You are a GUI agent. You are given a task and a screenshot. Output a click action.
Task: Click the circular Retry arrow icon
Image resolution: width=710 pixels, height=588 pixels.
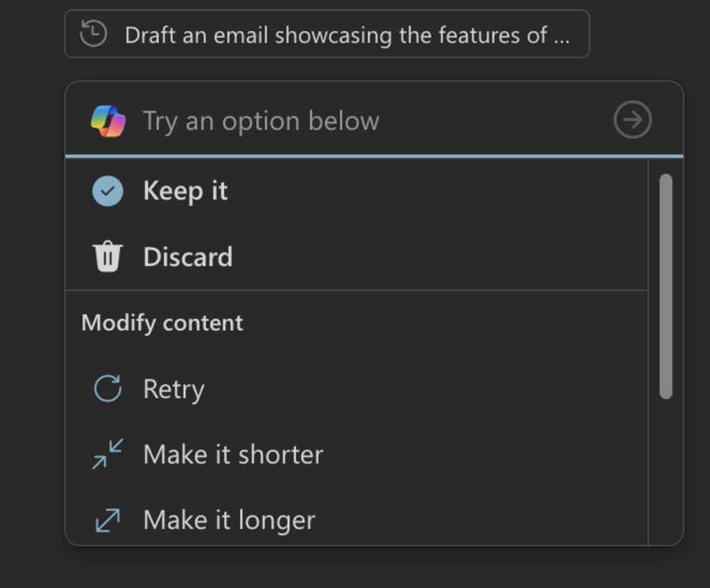[x=107, y=388]
